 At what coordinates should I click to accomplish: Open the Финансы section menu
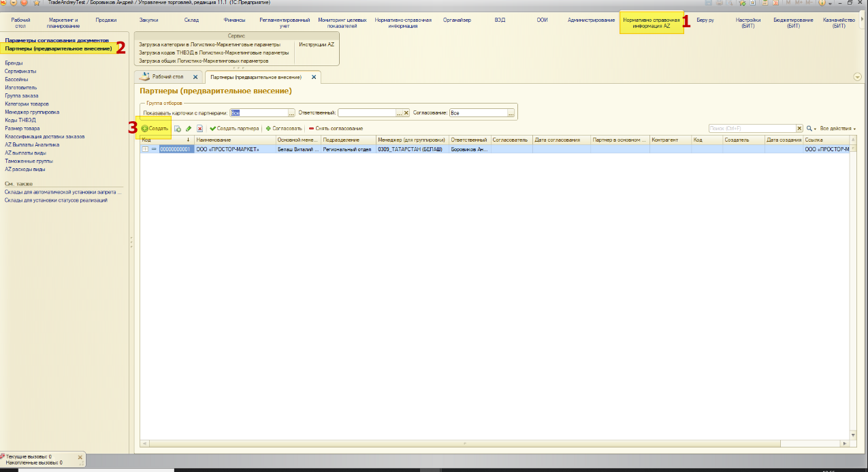(234, 20)
